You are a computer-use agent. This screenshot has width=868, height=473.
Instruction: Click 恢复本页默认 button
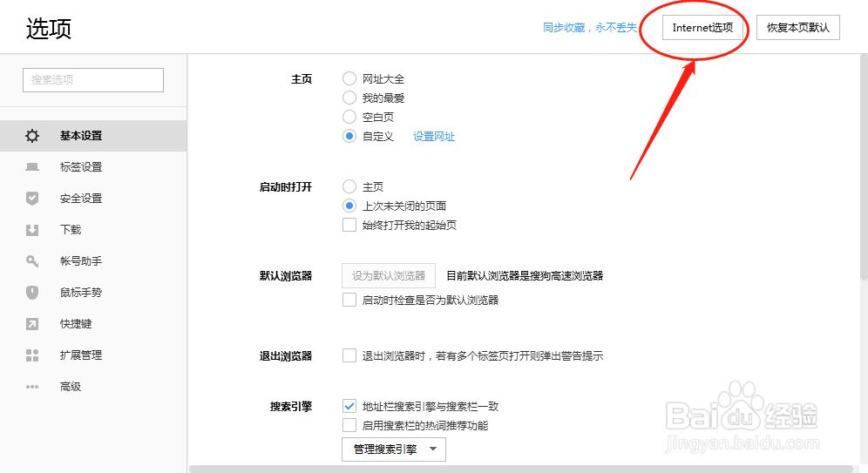click(x=797, y=28)
